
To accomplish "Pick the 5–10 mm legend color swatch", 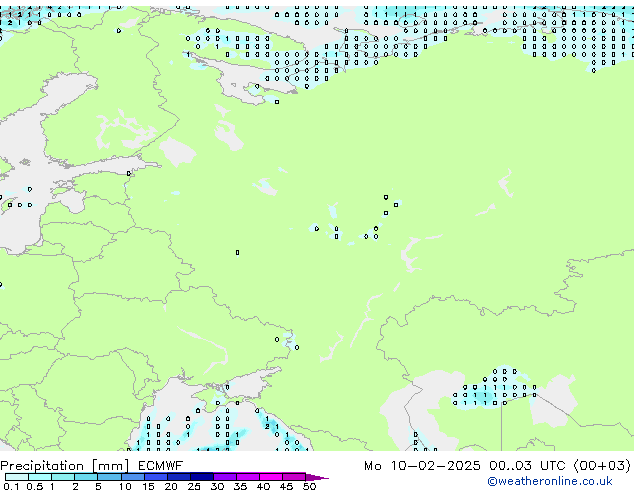I will click(109, 477).
